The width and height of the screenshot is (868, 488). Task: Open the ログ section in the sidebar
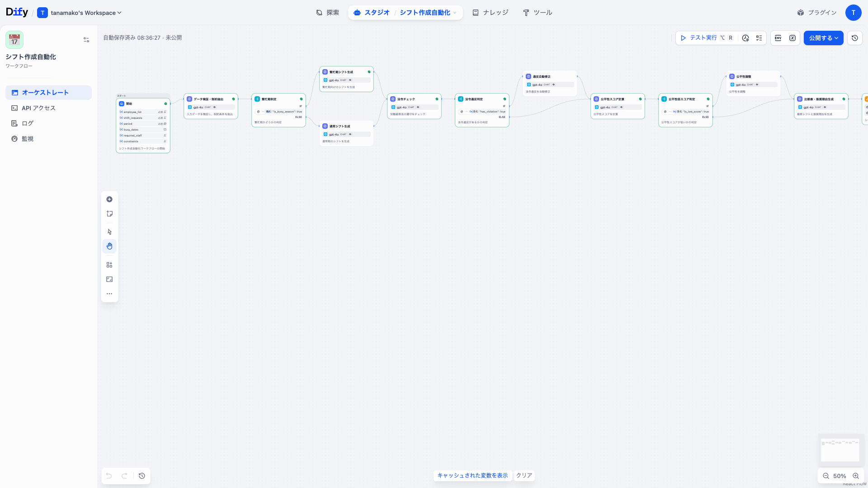[27, 123]
